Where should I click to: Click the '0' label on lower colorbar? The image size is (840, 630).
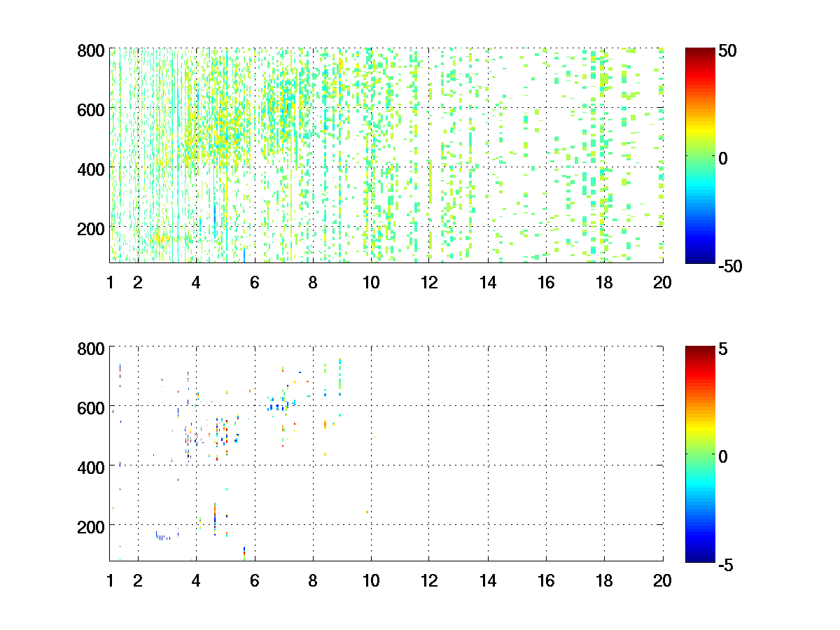tap(723, 456)
